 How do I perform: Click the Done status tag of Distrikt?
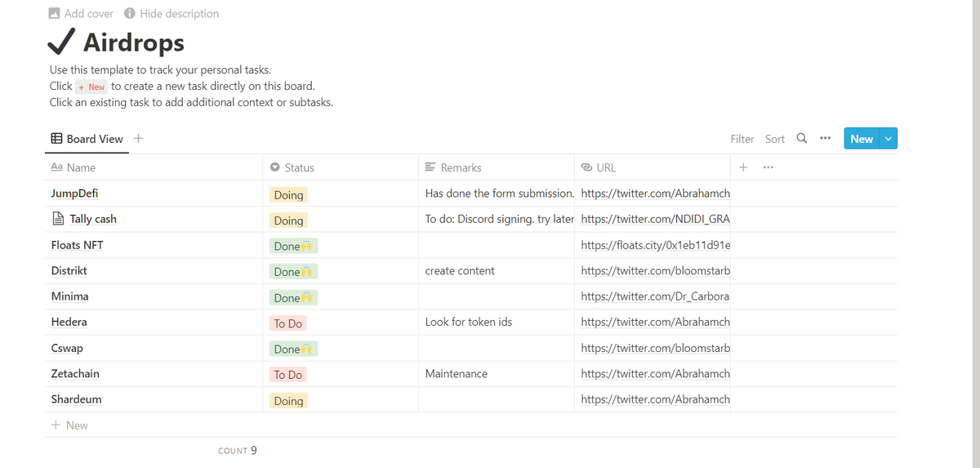coord(293,272)
